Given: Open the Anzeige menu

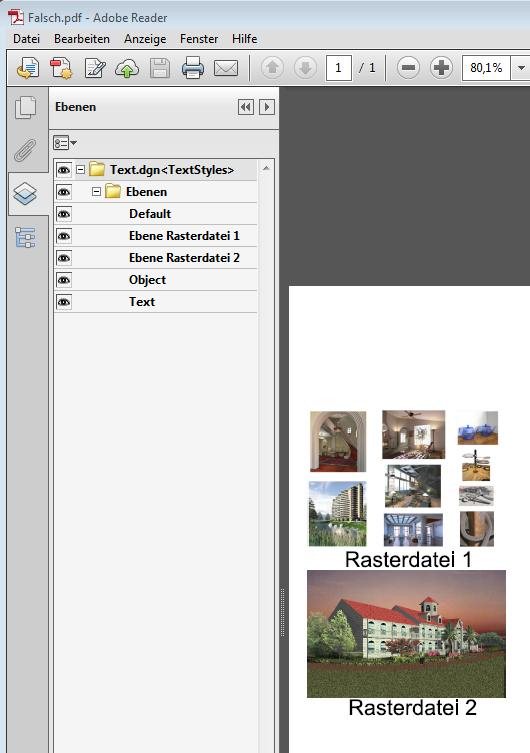Looking at the screenshot, I should [145, 39].
